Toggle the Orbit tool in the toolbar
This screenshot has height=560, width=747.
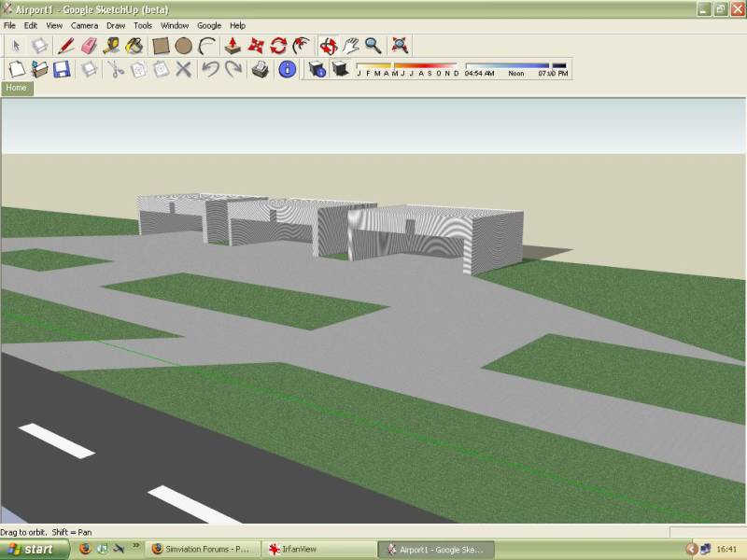[x=328, y=45]
